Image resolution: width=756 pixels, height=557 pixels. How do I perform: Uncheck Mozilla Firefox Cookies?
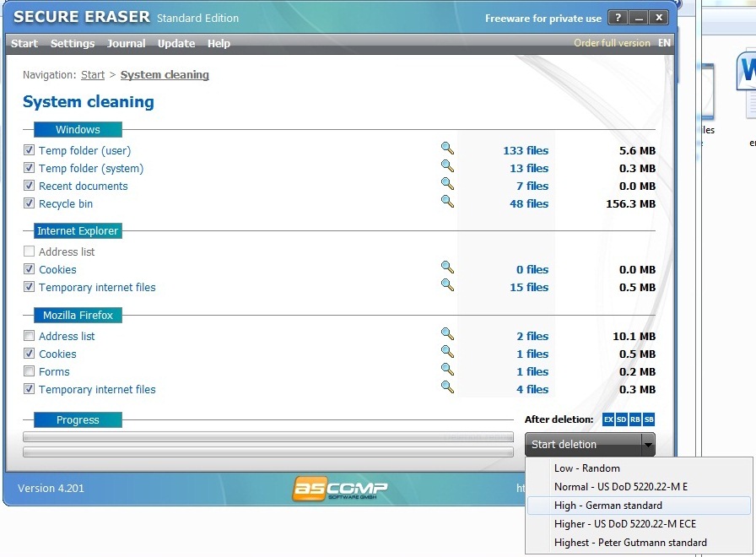[29, 354]
